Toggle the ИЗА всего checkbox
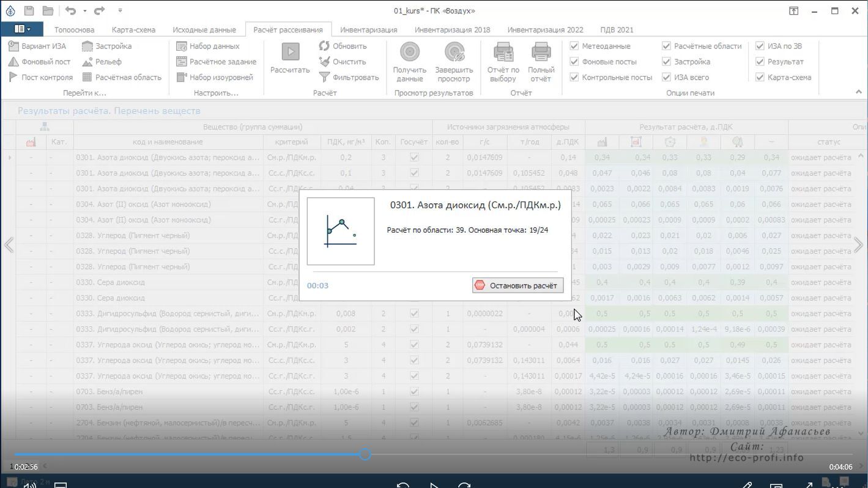The width and height of the screenshot is (868, 488). point(666,77)
